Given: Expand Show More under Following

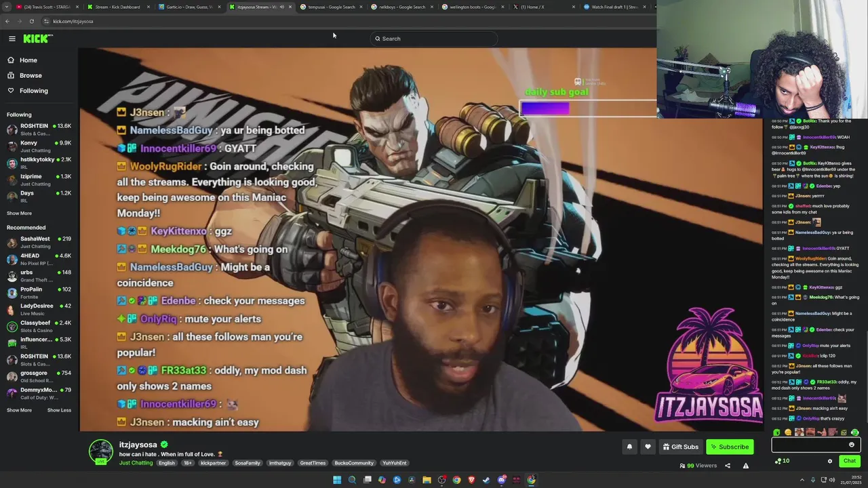Looking at the screenshot, I should point(19,213).
